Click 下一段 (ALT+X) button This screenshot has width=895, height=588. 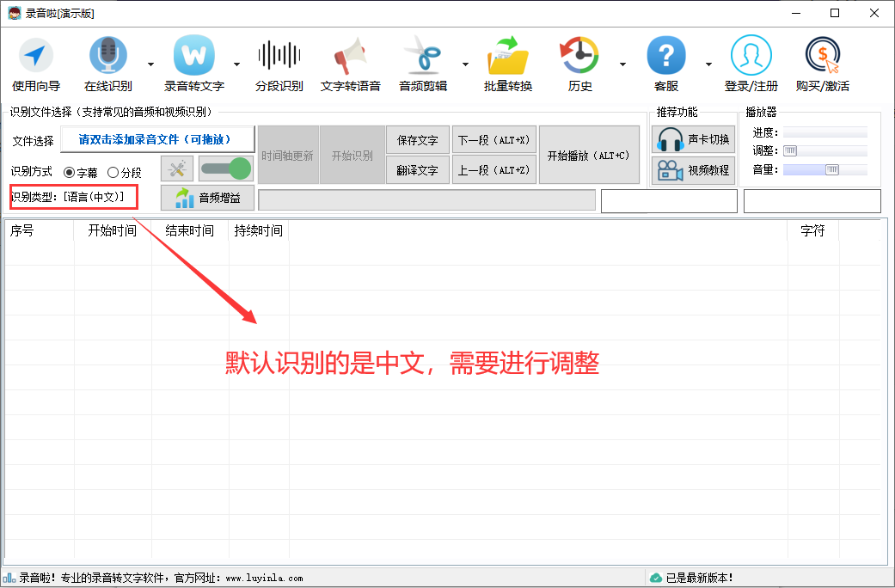point(494,140)
